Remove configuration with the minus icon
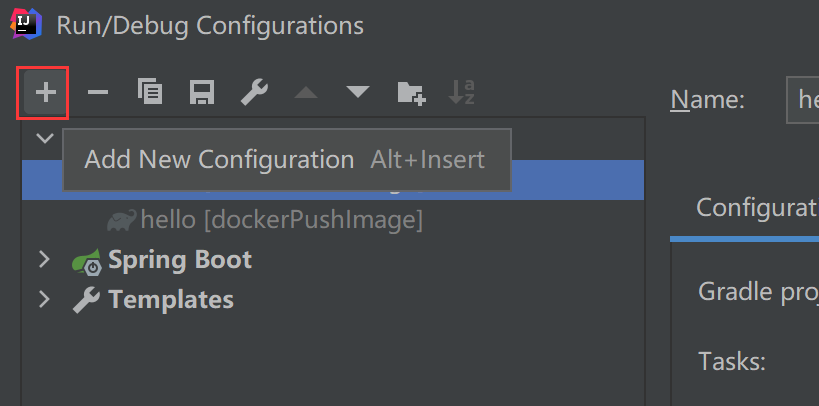 click(97, 93)
